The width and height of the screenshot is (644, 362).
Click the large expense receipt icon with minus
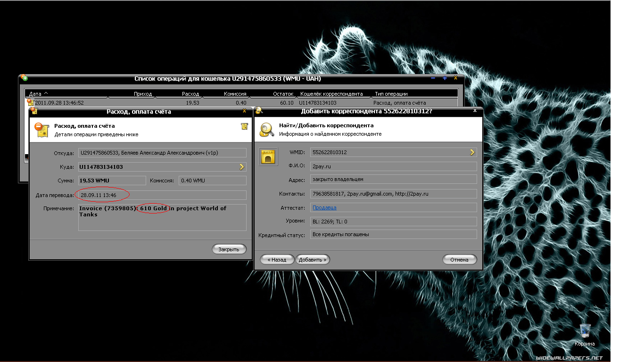(x=42, y=130)
